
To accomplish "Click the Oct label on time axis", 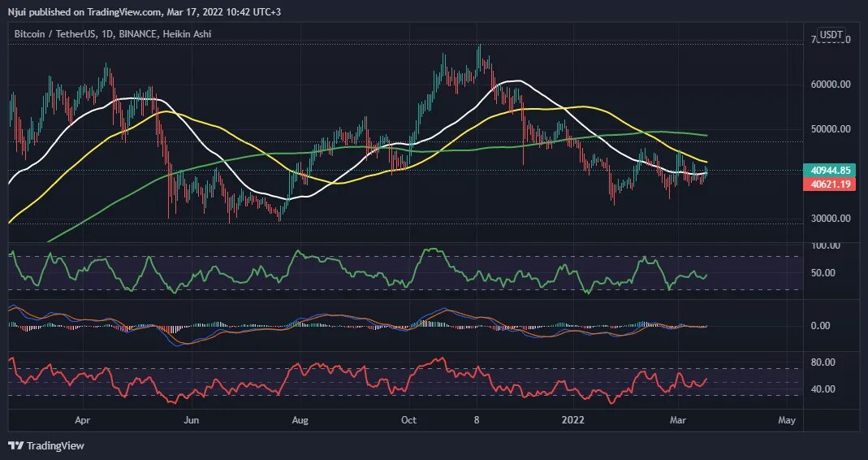I will point(408,421).
